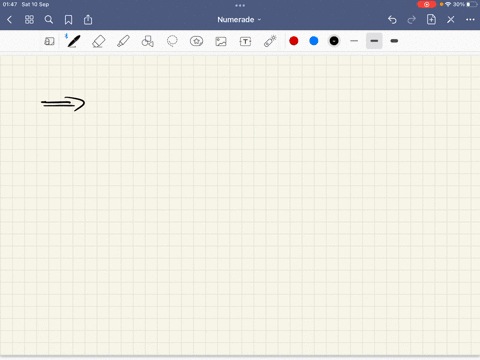Image resolution: width=480 pixels, height=360 pixels.
Task: Select the Pen tool
Action: tap(73, 41)
